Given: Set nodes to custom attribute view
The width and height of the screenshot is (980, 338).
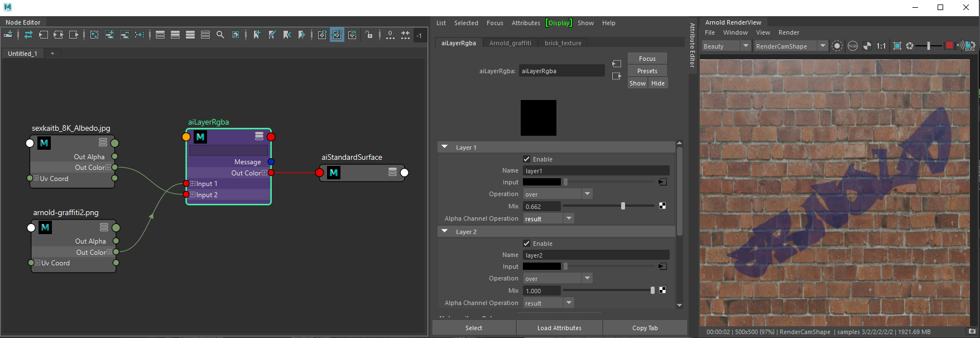Looking at the screenshot, I should [x=205, y=35].
